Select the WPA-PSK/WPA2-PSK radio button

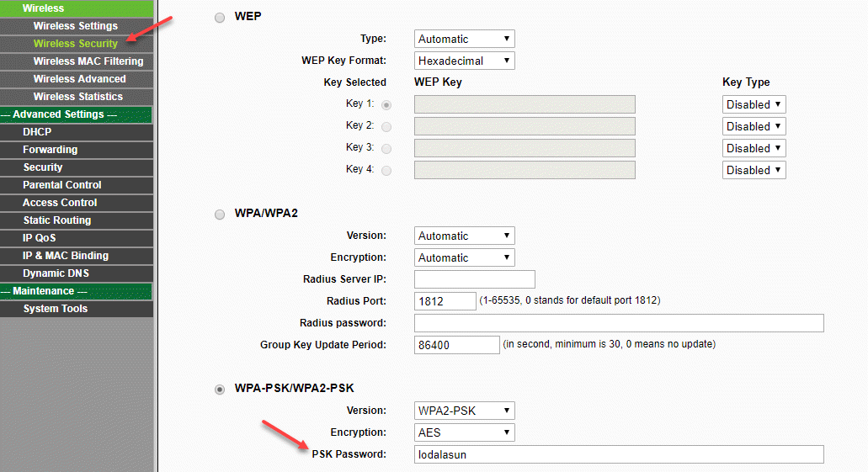point(220,390)
